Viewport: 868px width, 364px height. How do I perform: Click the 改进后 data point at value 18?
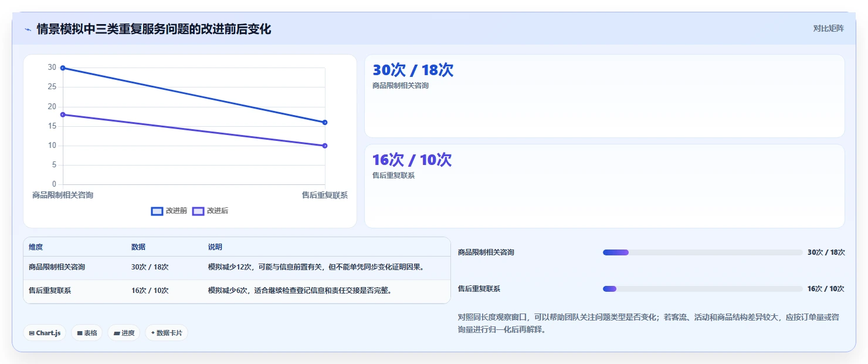63,114
